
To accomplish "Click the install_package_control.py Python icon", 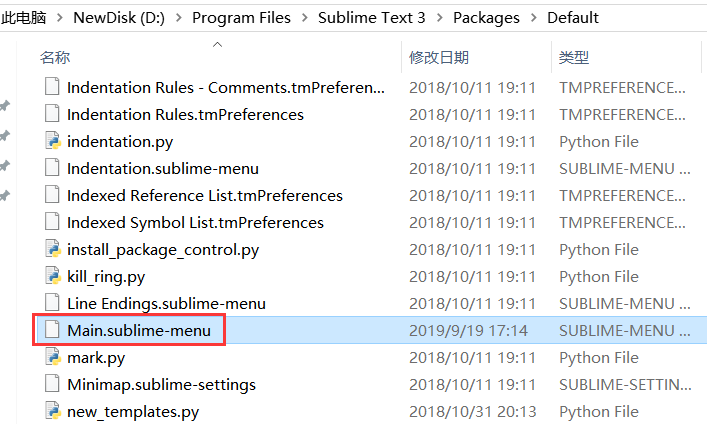I will [52, 249].
